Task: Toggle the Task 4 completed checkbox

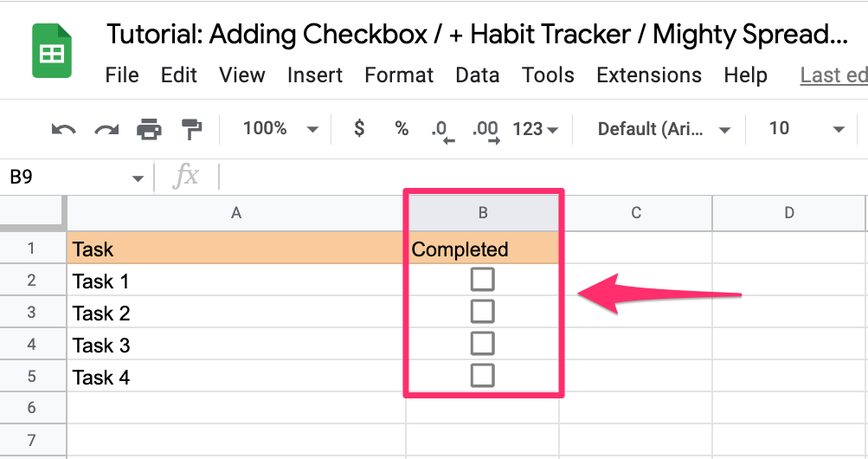Action: 482,375
